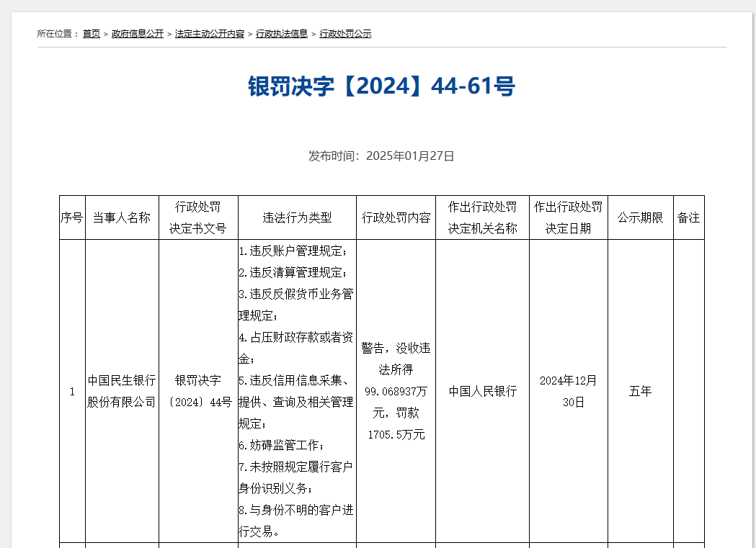756x548 pixels.
Task: Click violation item 5.违反信用信息采集
Action: (x=296, y=402)
